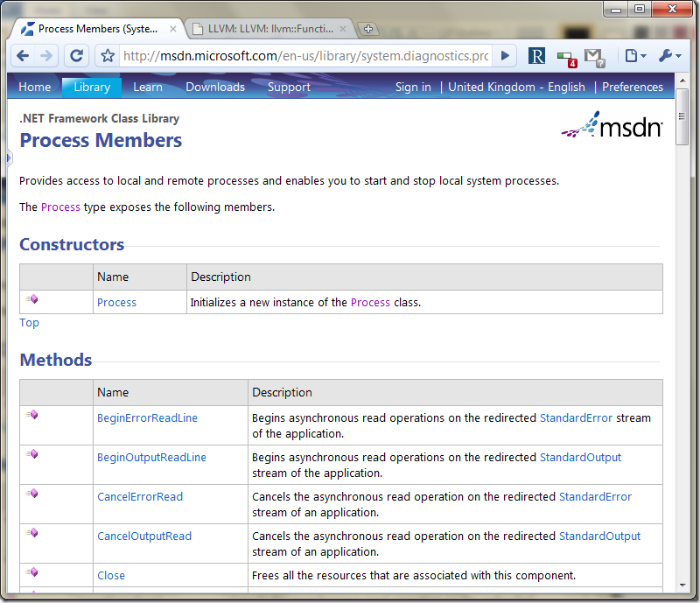
Task: Open the Close method link
Action: pos(111,575)
